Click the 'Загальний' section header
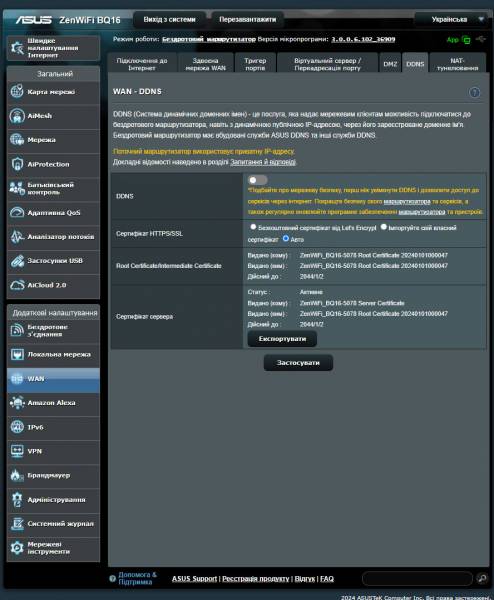The width and height of the screenshot is (494, 600). pos(55,73)
